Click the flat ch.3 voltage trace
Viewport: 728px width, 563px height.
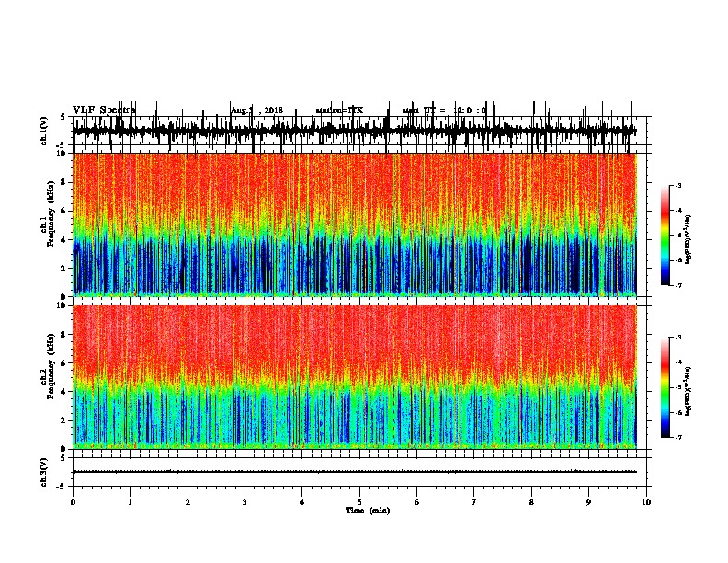pos(354,472)
